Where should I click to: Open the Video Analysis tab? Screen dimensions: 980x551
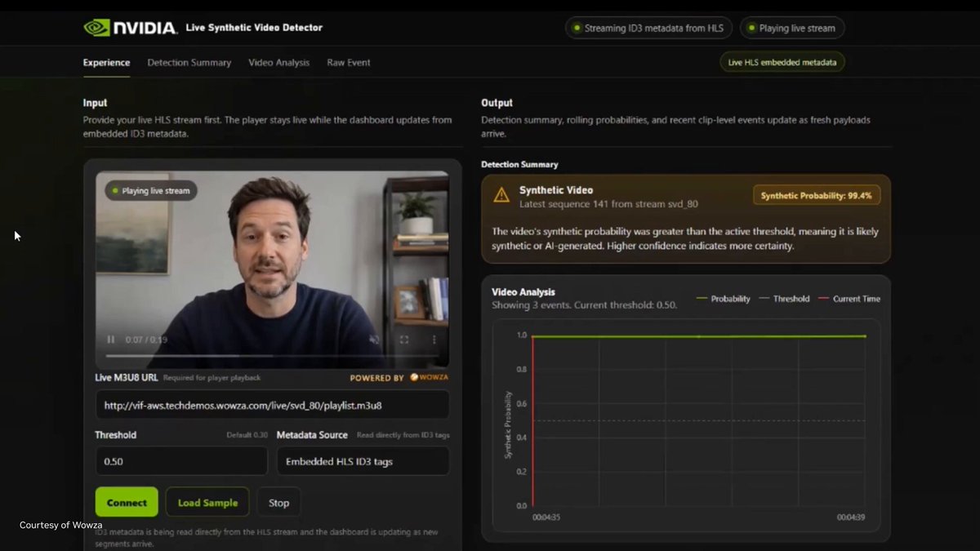point(279,63)
